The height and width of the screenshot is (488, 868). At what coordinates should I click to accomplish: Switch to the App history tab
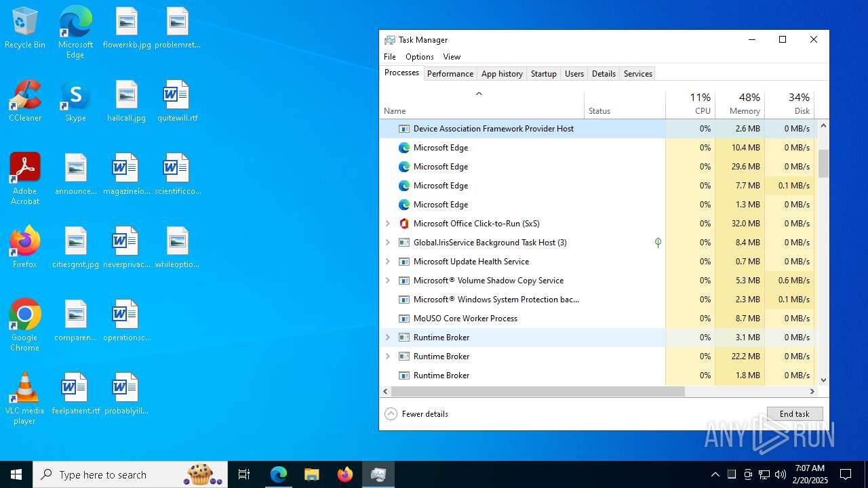click(x=502, y=74)
